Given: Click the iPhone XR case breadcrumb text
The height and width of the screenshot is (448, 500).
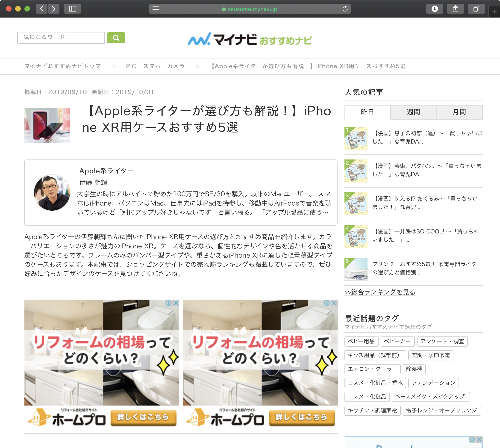Looking at the screenshot, I should pos(308,66).
